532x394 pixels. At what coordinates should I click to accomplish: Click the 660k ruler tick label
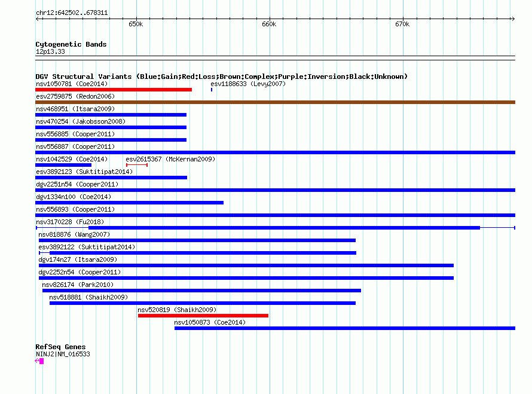coord(269,25)
